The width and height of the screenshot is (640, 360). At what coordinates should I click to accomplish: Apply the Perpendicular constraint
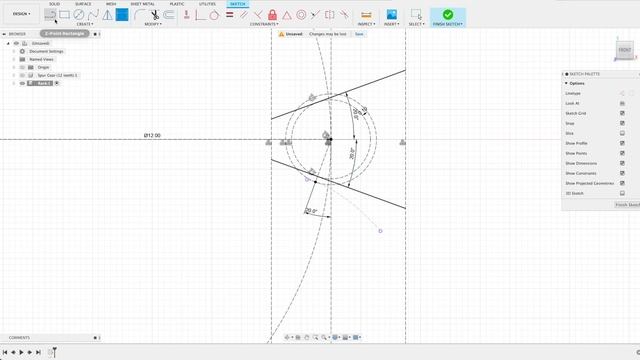258,15
